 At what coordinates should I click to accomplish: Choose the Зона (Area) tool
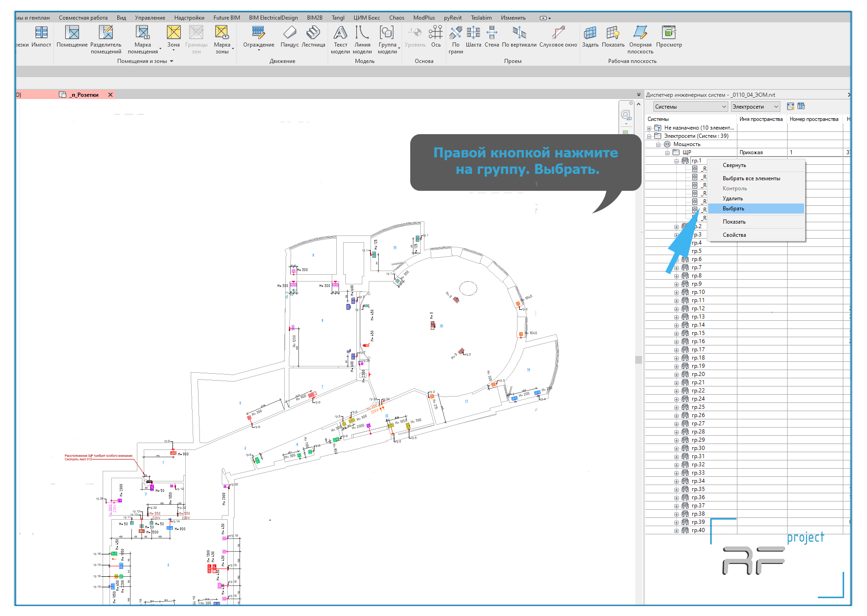pyautogui.click(x=173, y=37)
